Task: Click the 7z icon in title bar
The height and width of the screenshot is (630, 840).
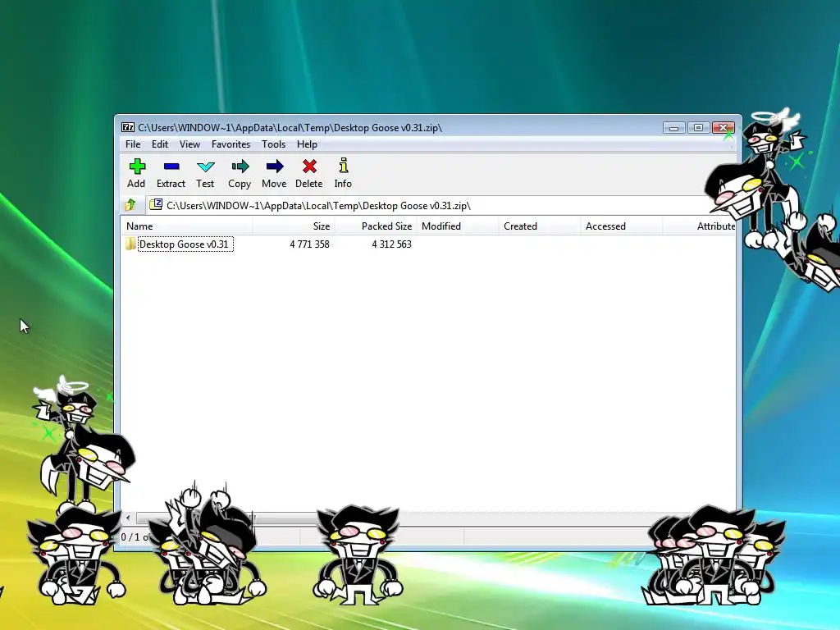Action: [128, 127]
